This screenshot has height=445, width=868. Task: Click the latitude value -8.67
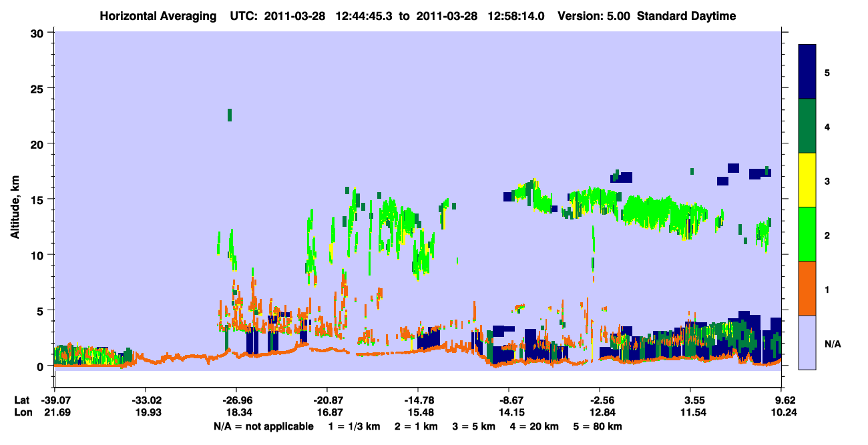tap(509, 401)
